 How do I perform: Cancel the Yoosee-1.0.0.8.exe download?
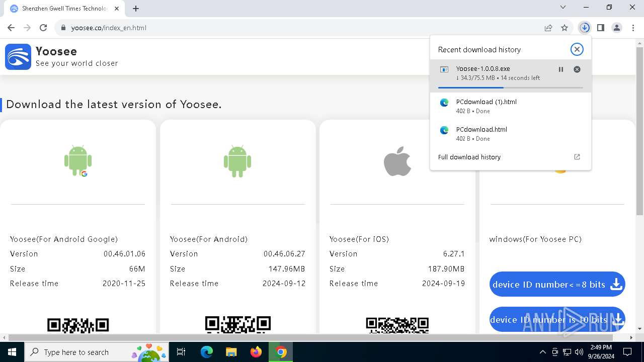(x=577, y=69)
